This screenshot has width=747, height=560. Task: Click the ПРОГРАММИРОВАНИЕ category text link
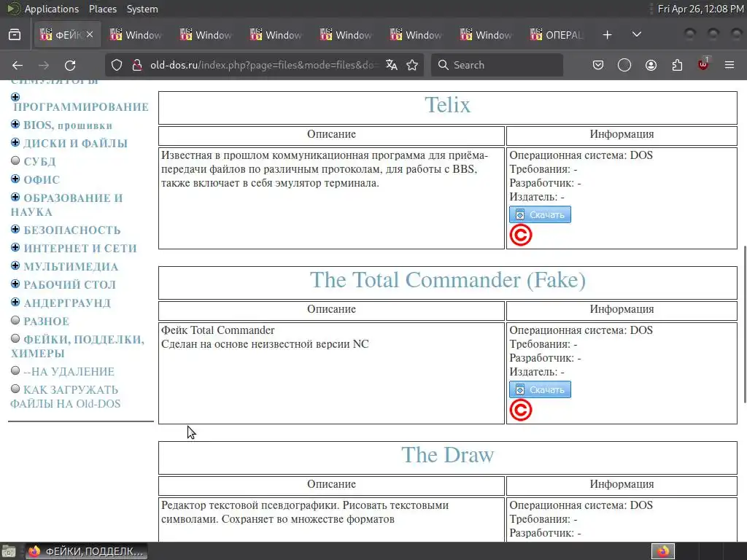[x=81, y=107]
